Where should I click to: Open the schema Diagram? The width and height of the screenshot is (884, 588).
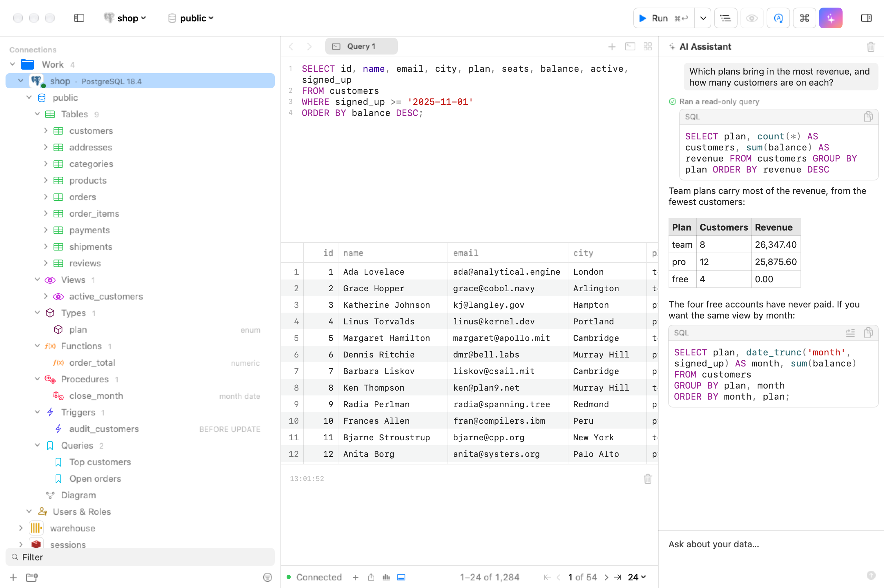pyautogui.click(x=78, y=495)
